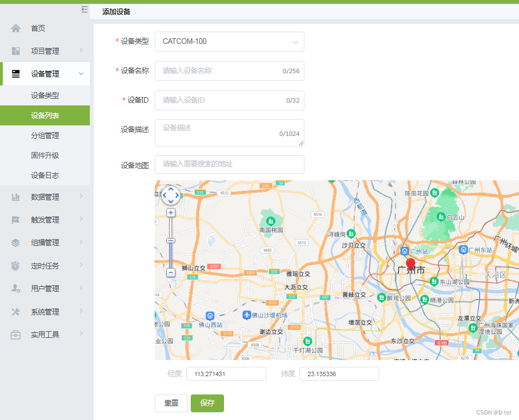Click the 项目管理 grid icon

tap(16, 51)
